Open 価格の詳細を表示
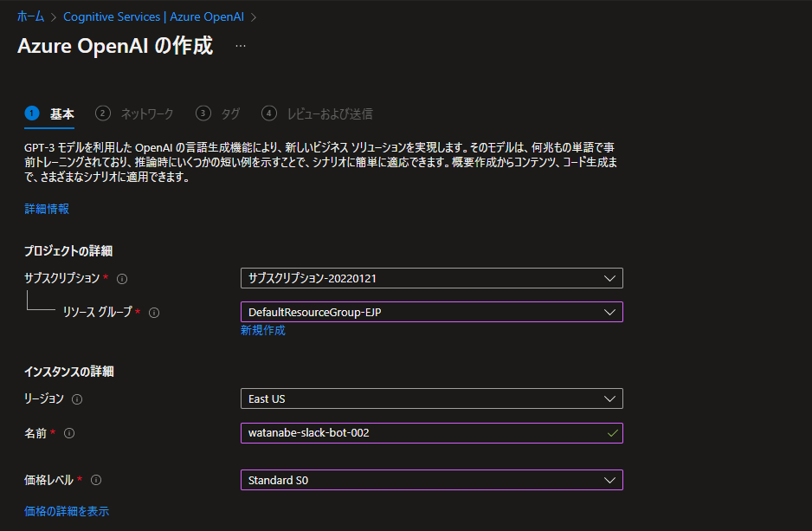 (67, 511)
